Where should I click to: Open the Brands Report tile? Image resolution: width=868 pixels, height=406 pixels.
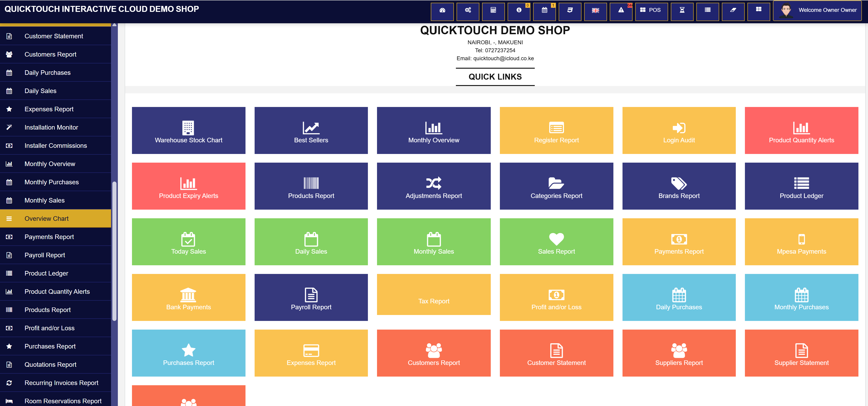point(679,186)
